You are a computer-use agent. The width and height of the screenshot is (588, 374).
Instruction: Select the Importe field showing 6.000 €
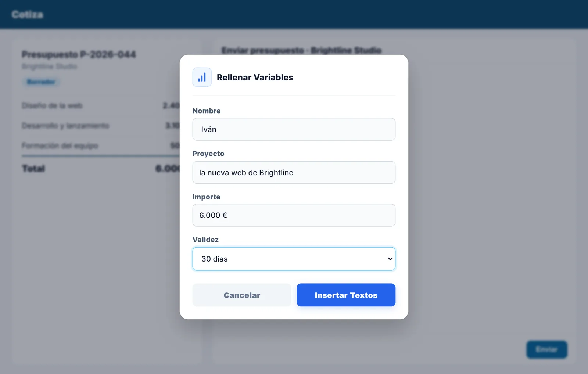point(294,215)
